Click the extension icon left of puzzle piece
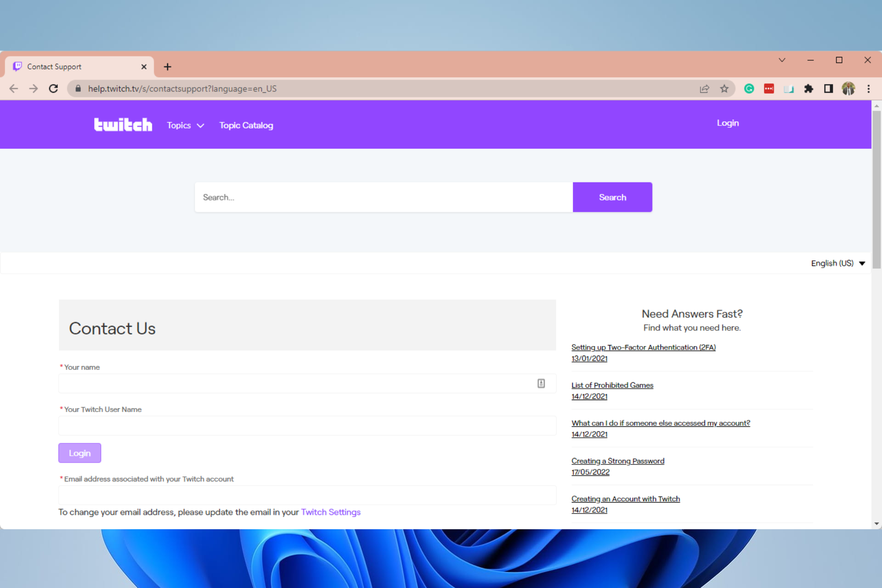This screenshot has width=882, height=588. (789, 89)
